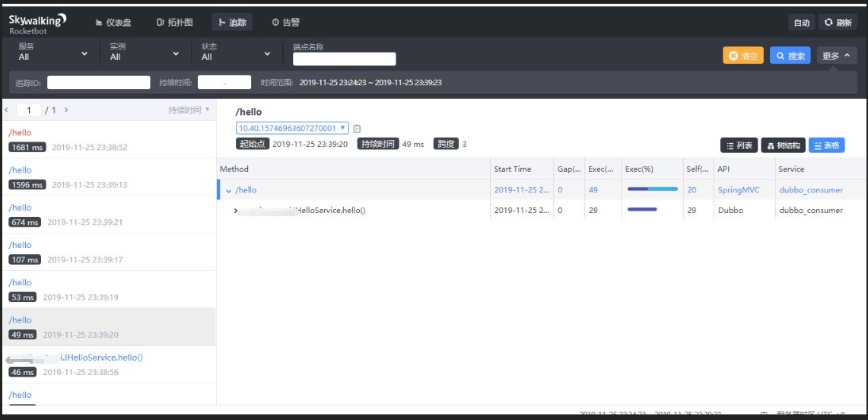868x420 pixels.
Task: Click the endpoint name input field
Action: tap(345, 59)
